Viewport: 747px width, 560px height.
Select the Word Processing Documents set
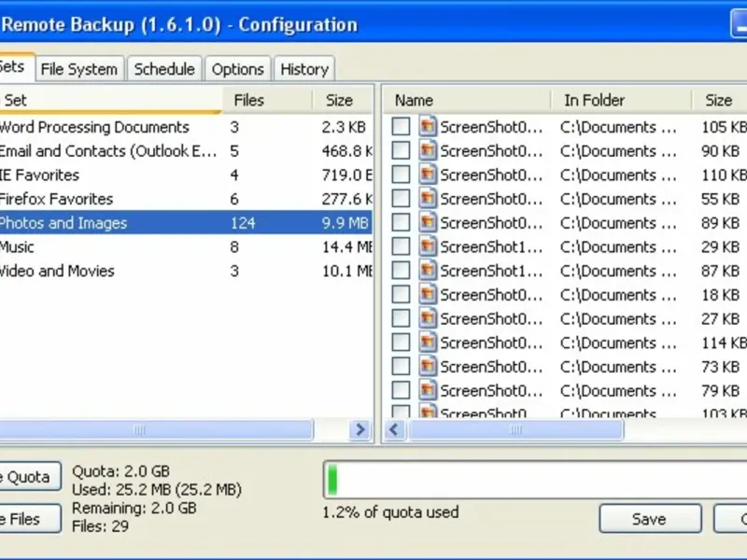(x=94, y=127)
